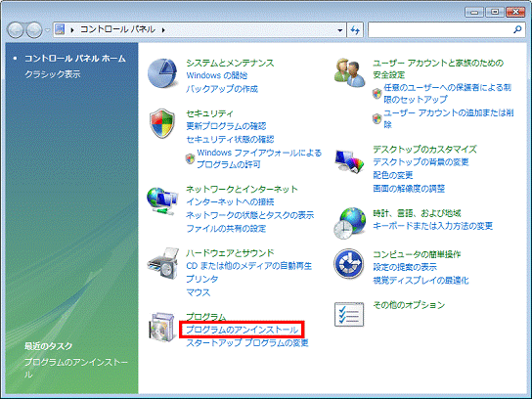The width and height of the screenshot is (532, 399).
Task: Expand the arrow before コントロール パネル breadcrumb
Action: tap(72, 30)
